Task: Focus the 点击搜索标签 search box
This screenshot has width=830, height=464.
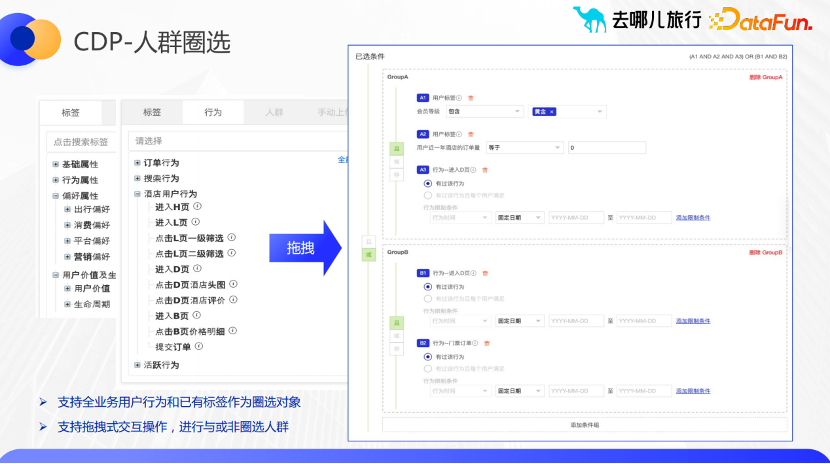Action: 82,142
